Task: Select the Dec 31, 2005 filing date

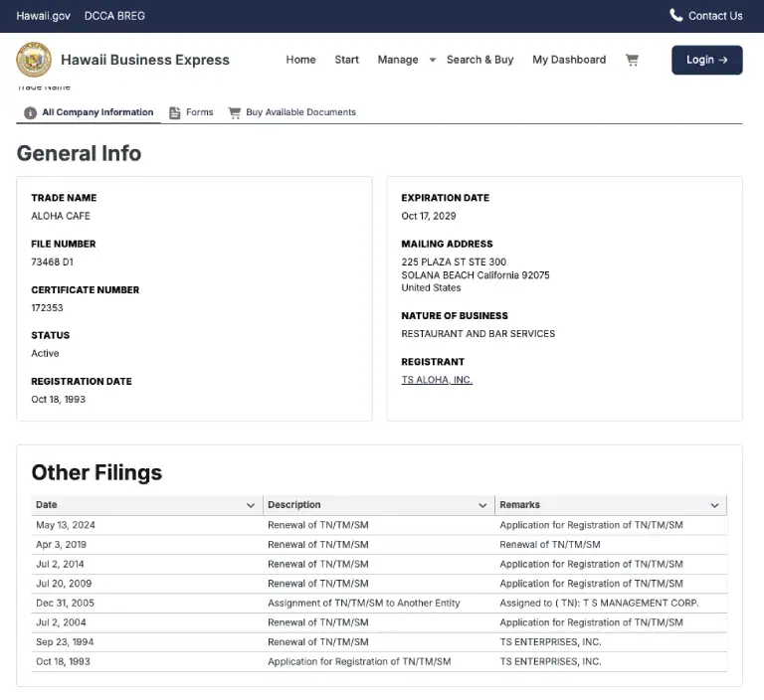Action: point(65,604)
